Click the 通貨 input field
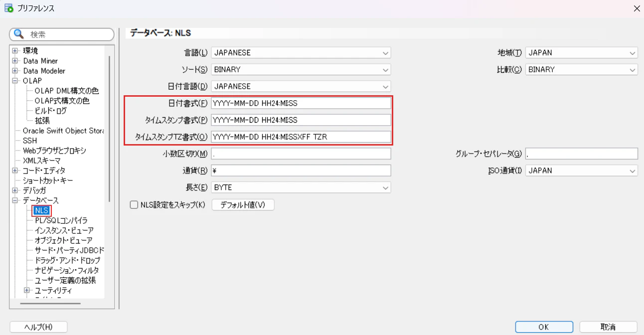This screenshot has width=644, height=335. [301, 170]
